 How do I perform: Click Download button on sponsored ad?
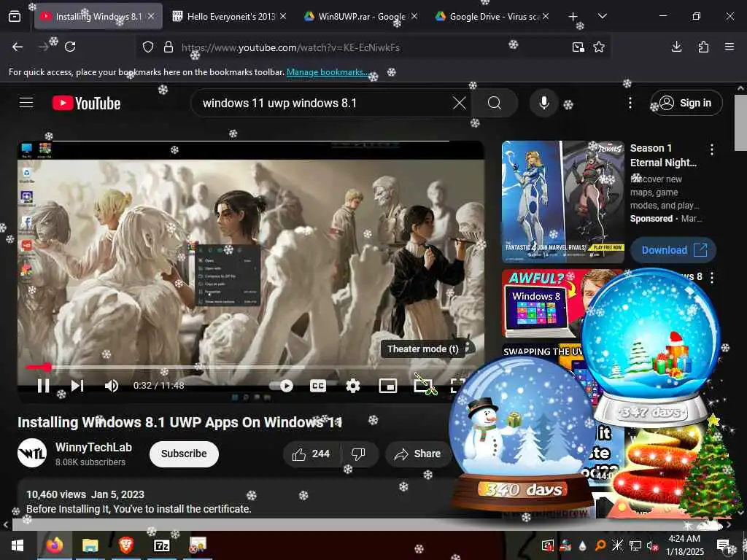(x=673, y=250)
